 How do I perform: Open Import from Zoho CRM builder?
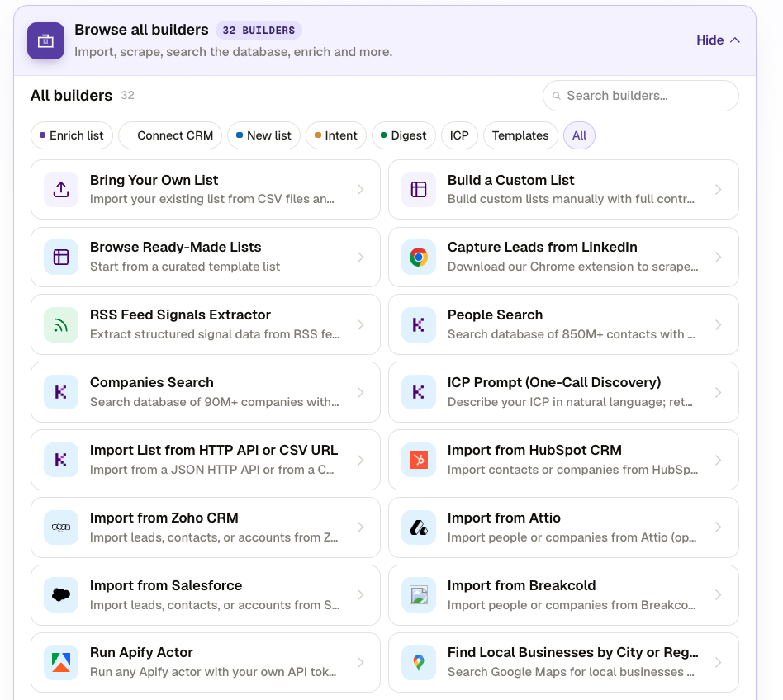(206, 527)
